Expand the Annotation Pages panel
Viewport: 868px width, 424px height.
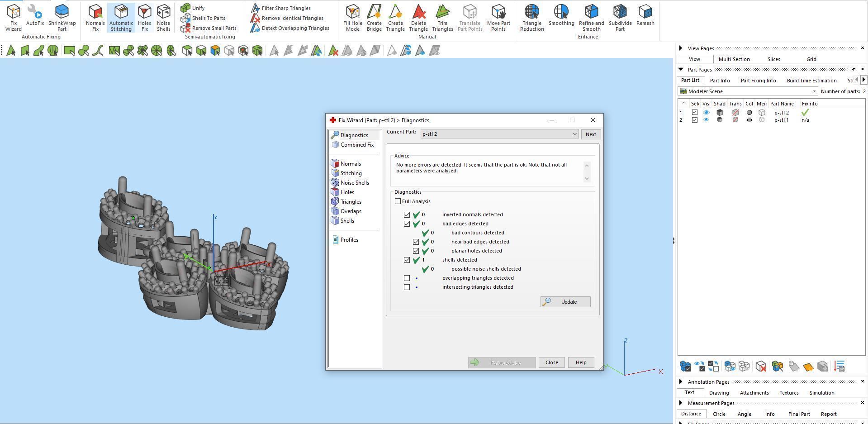pyautogui.click(x=681, y=382)
